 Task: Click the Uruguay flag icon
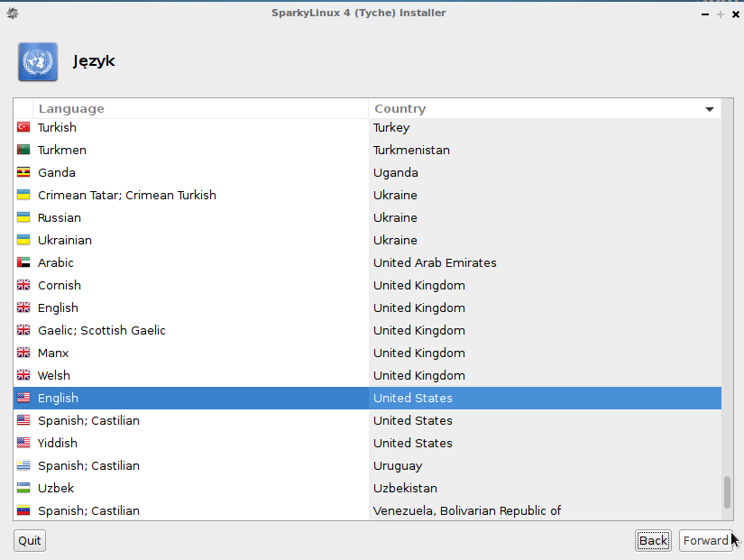[23, 465]
